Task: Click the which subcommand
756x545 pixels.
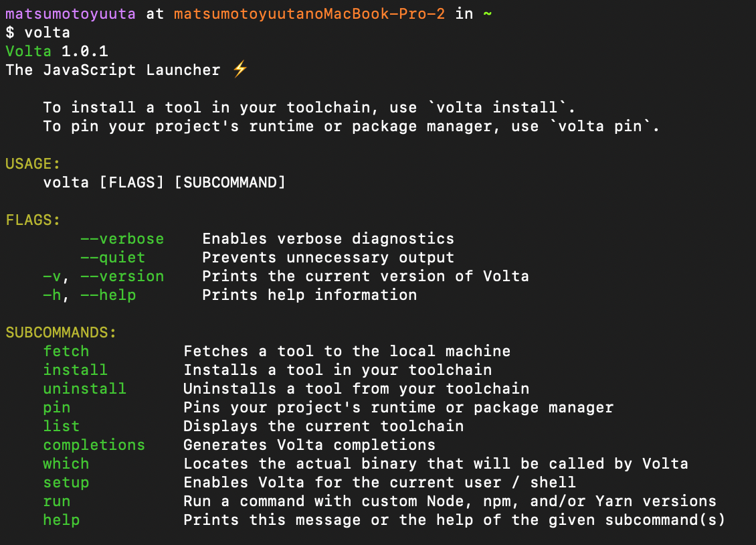Action: 66,464
